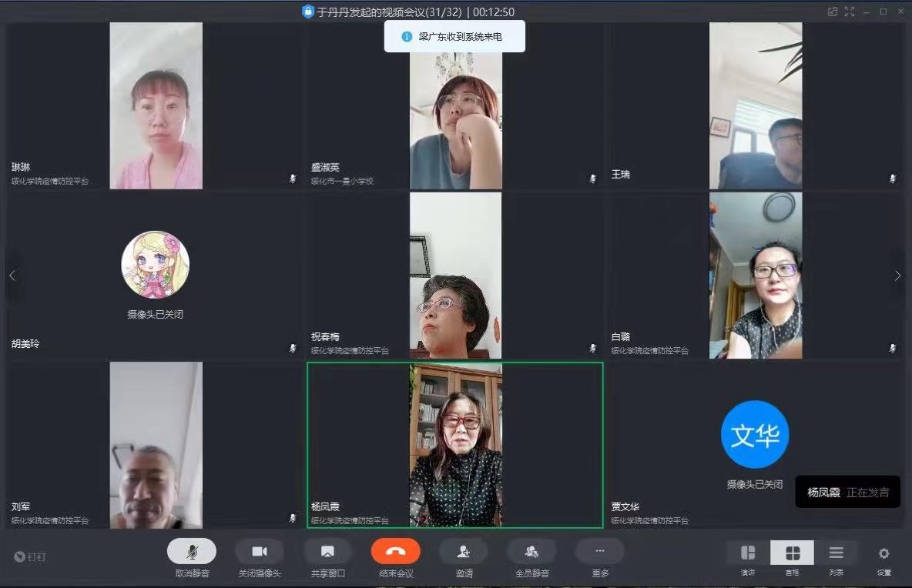Click the 00:12:50 meeting timer
912x588 pixels.
click(493, 12)
